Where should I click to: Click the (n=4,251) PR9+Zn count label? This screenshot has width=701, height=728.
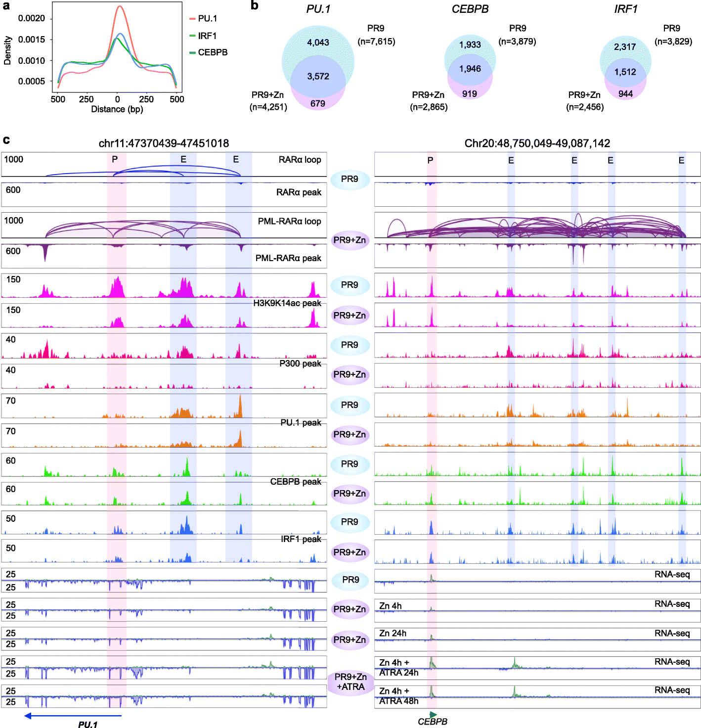click(268, 107)
